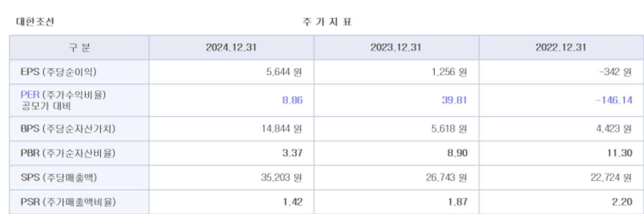Viewport: 644px width, 214px height.
Task: Click BPS value 5,618 원
Action: pos(449,128)
